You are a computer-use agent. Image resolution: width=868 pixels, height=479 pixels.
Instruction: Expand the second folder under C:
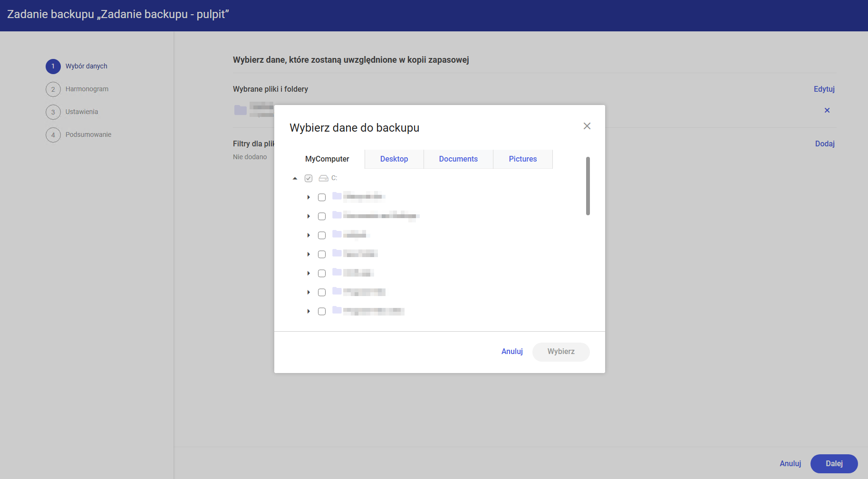(309, 216)
